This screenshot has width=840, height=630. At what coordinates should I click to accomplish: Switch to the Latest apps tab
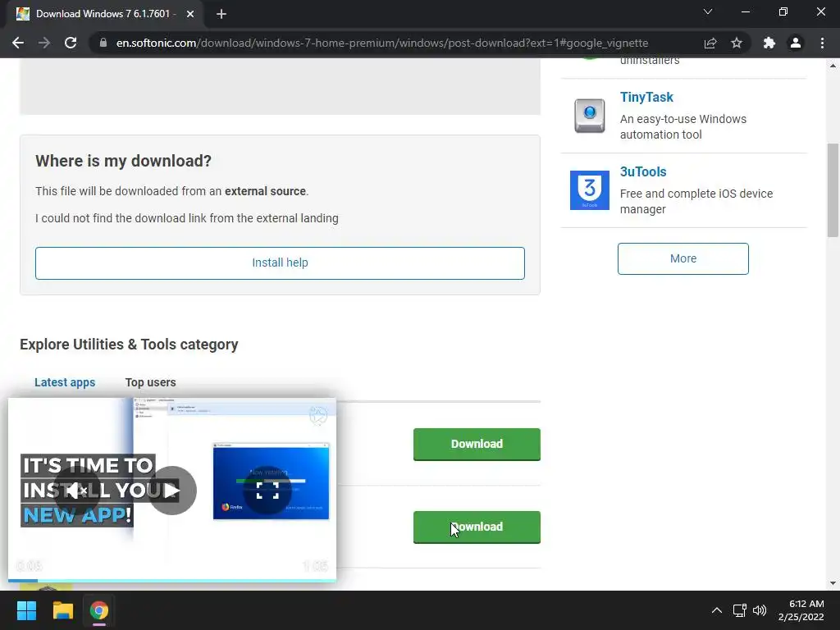point(65,382)
